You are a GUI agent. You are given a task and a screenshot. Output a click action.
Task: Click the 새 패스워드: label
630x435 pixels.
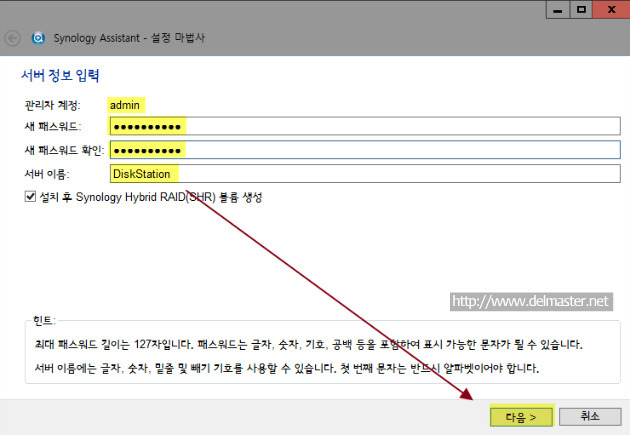tap(53, 127)
